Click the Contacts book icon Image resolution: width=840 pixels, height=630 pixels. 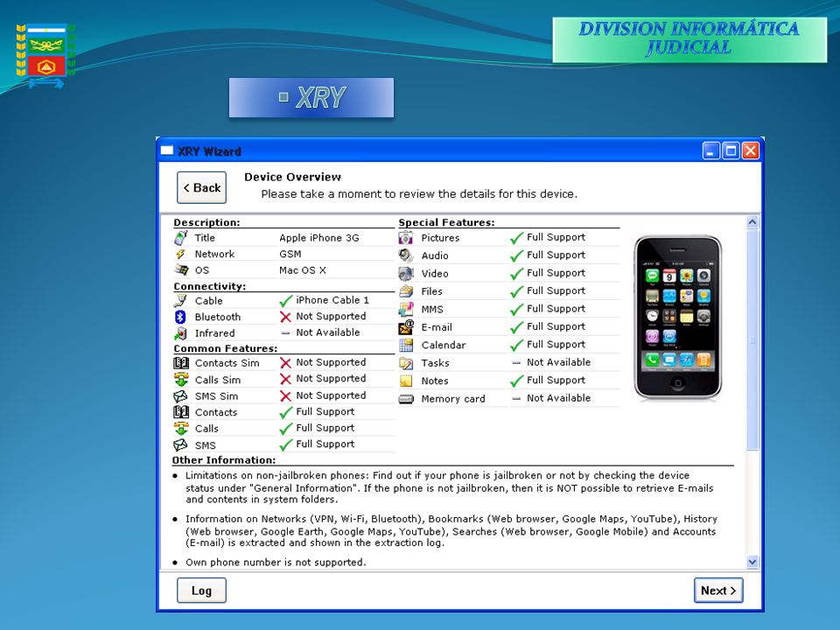point(181,412)
